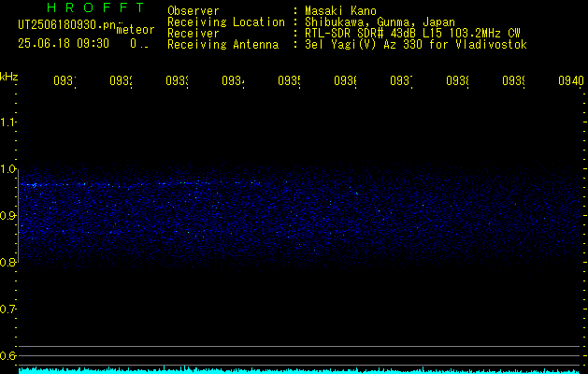
Task: Click the 0.7 kHz frequency label
Action: pyautogui.click(x=8, y=309)
